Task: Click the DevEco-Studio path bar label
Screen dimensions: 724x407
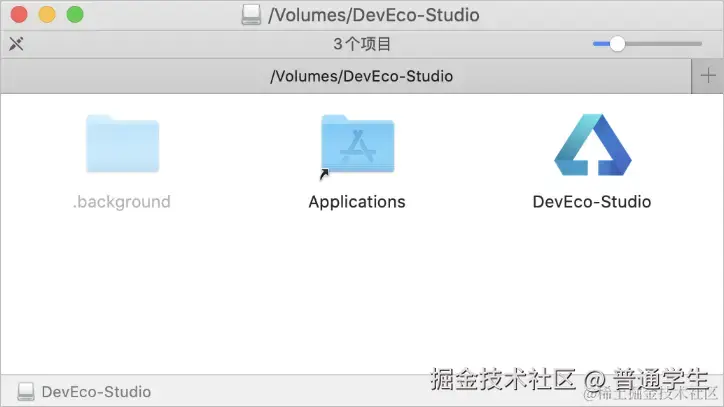Action: [96, 392]
